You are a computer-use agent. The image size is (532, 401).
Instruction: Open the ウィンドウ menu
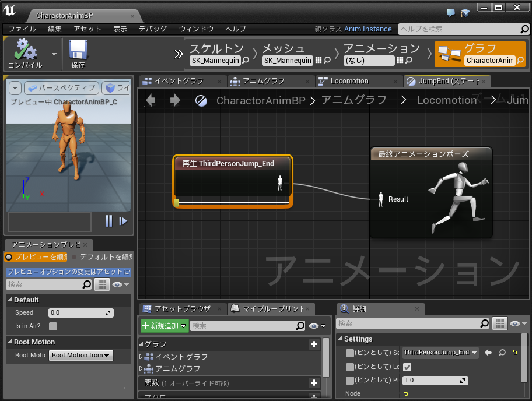pos(196,29)
